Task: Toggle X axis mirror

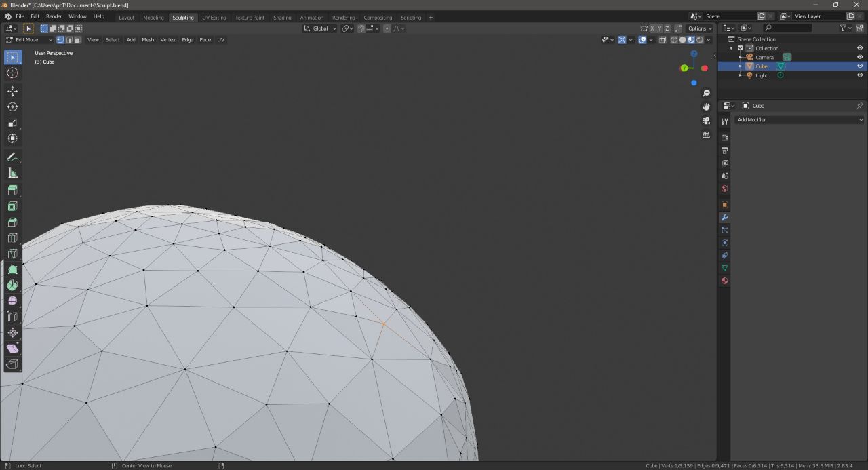Action: 652,28
